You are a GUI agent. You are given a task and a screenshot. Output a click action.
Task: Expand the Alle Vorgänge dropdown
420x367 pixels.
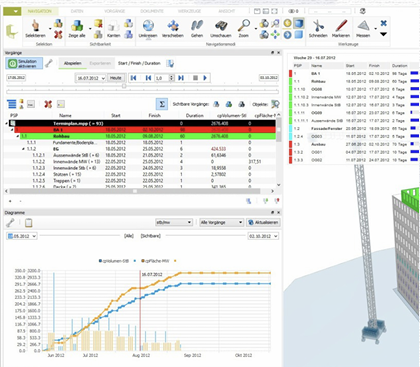(x=221, y=222)
